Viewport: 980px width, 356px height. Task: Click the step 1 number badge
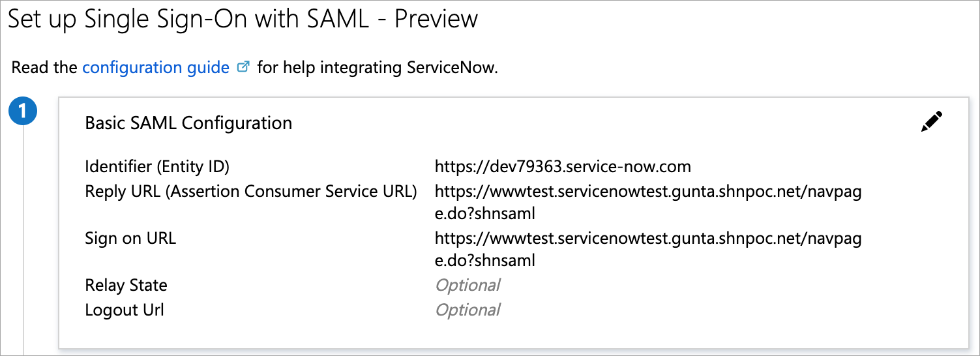[x=23, y=112]
